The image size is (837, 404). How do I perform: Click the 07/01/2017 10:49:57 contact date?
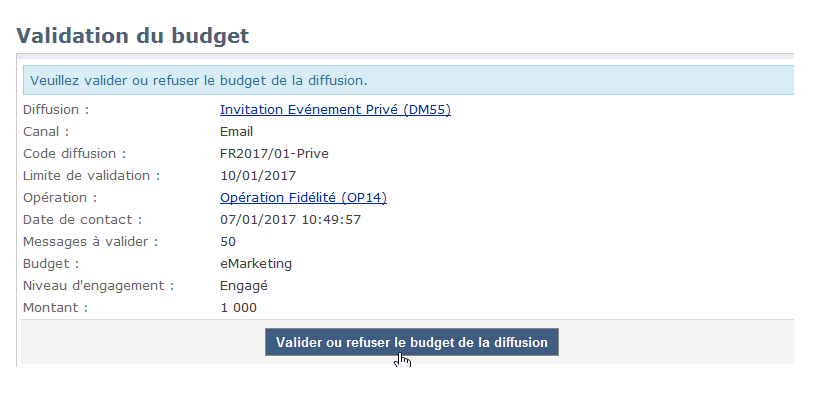pos(290,219)
